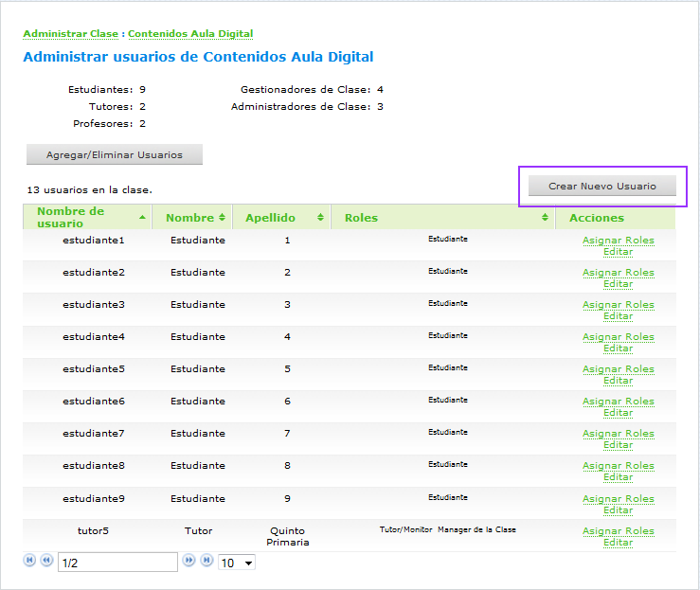Assign roles for estudiante1

619,241
